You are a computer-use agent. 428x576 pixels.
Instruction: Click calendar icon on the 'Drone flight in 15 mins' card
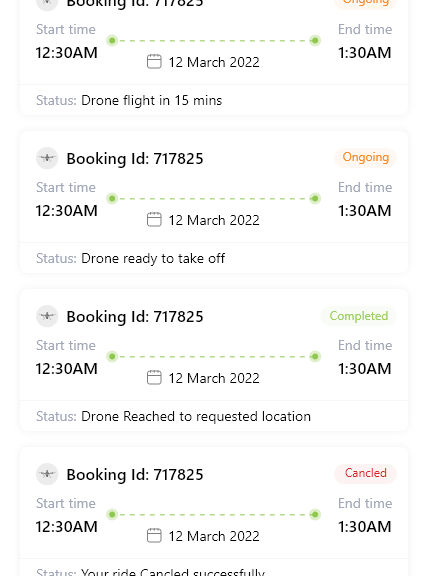pyautogui.click(x=154, y=62)
